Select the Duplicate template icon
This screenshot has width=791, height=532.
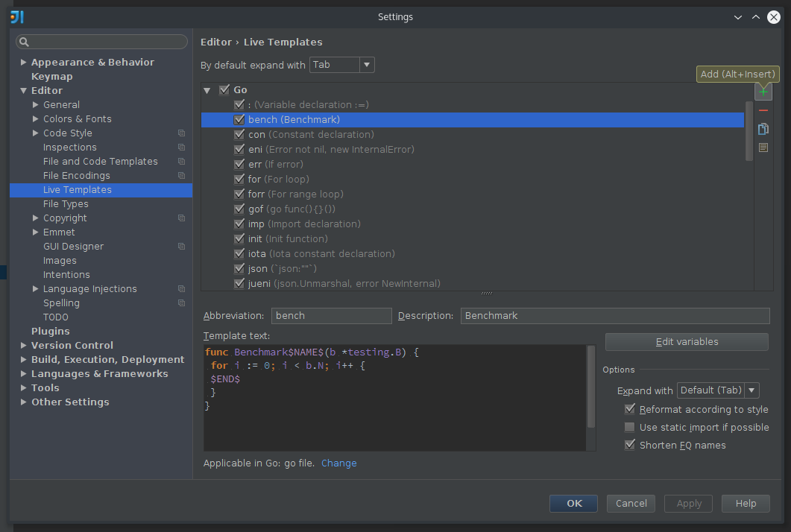(763, 128)
